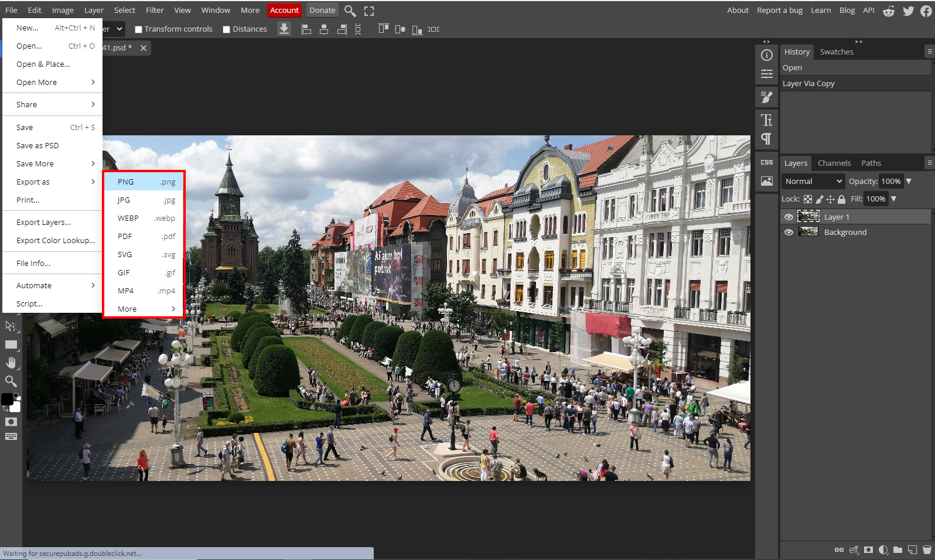This screenshot has width=935, height=560.
Task: Open the Normal blend mode dropdown
Action: (813, 181)
